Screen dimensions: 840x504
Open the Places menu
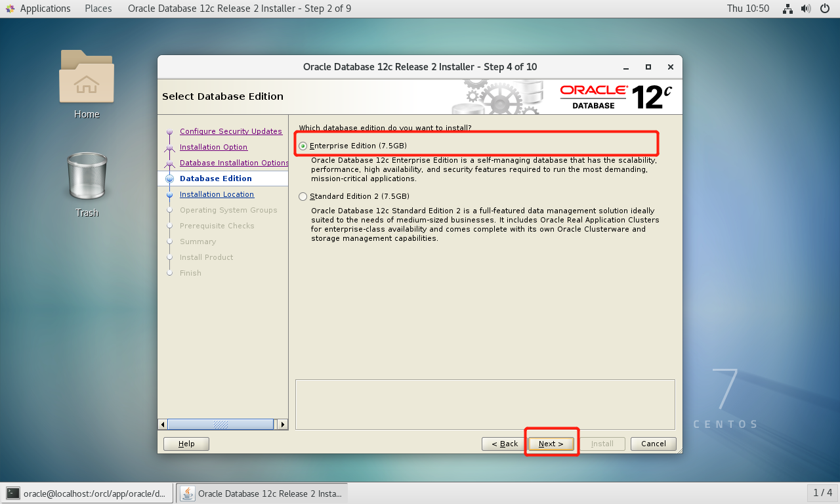tap(98, 9)
